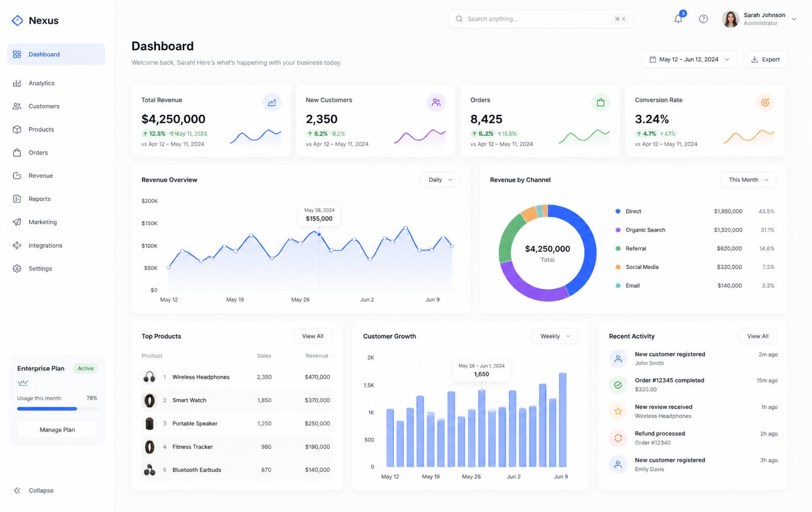This screenshot has width=812, height=512.
Task: Click the New review received star icon
Action: tap(618, 411)
